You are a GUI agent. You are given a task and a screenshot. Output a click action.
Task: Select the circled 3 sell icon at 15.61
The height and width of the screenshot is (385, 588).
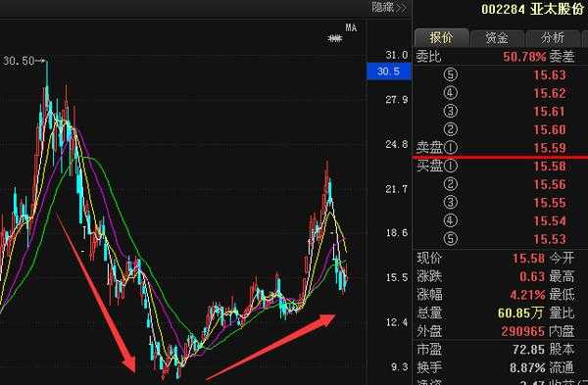[x=451, y=111]
